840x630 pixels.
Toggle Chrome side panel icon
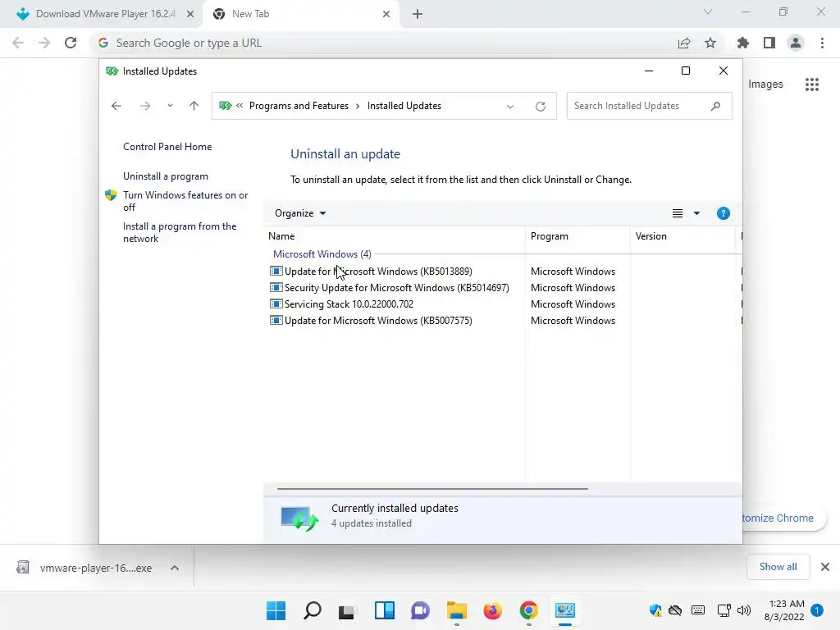click(x=769, y=43)
